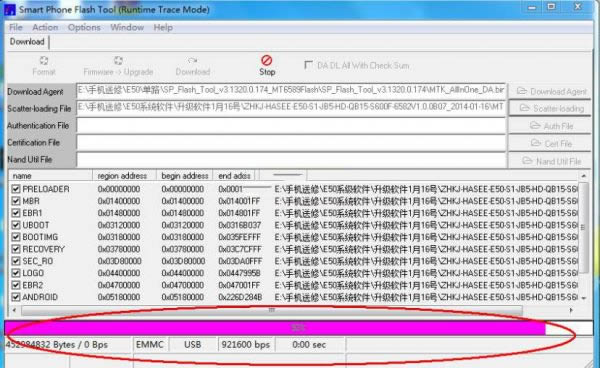Click the 0:00 sec status entry

(309, 345)
